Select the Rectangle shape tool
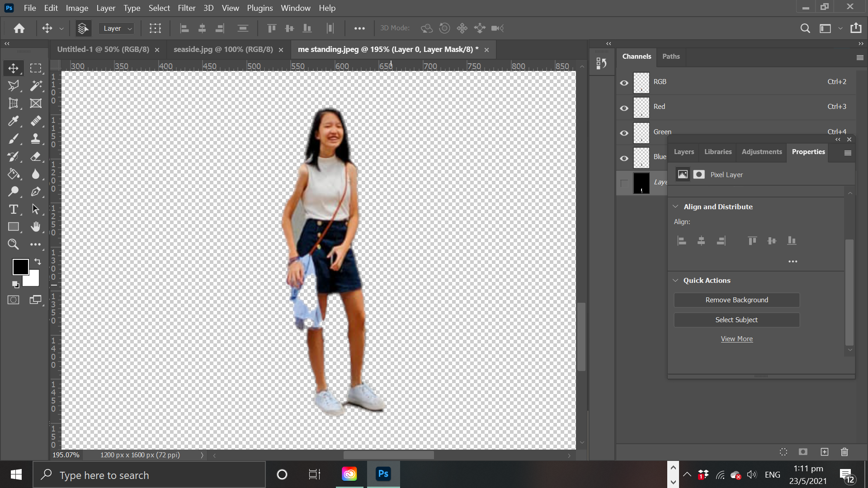 tap(13, 227)
